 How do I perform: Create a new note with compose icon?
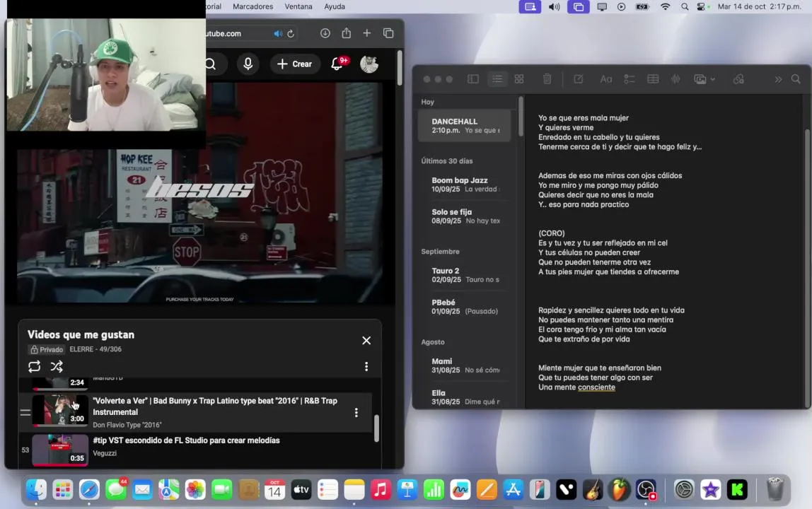(x=579, y=79)
